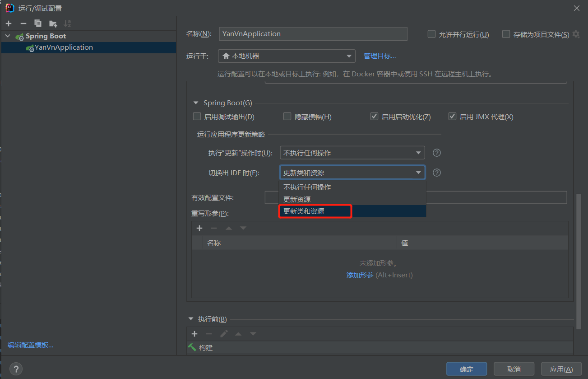588x379 pixels.
Task: Add a new run configuration
Action: [x=8, y=23]
